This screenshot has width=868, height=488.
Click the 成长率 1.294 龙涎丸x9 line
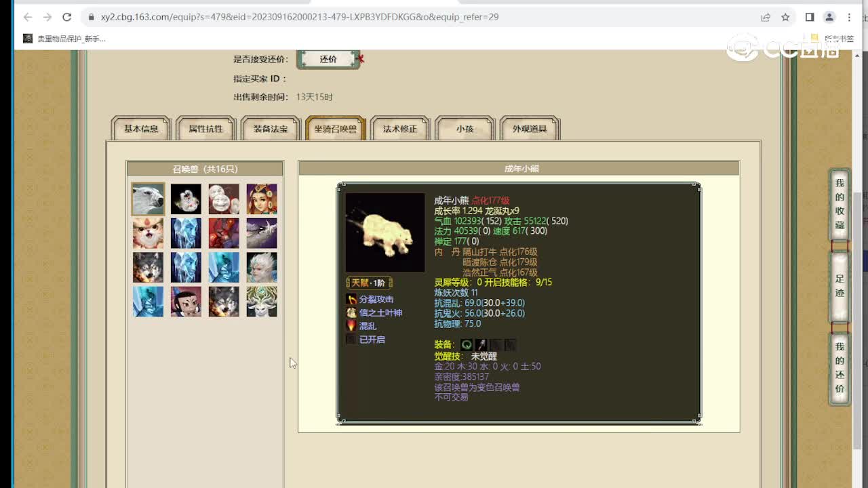[x=477, y=211]
